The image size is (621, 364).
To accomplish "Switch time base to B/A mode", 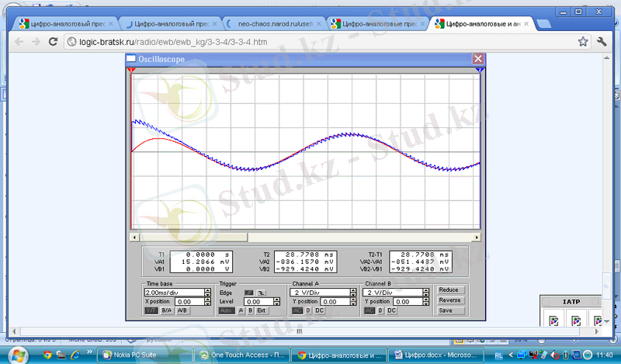I will click(167, 310).
